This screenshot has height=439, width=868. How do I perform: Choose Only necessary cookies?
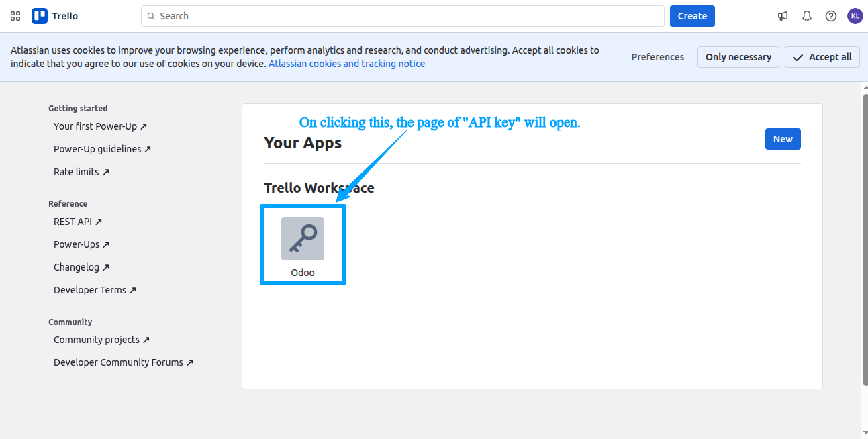pos(738,57)
